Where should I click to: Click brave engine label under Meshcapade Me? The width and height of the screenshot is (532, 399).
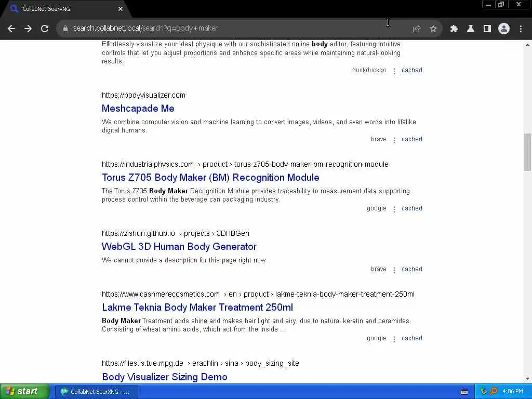pos(379,139)
